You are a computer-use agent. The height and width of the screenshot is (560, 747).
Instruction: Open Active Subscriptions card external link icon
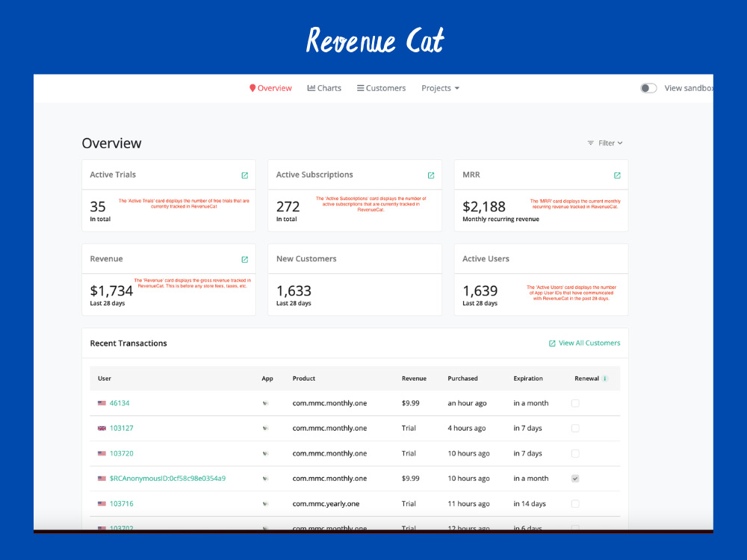point(431,175)
